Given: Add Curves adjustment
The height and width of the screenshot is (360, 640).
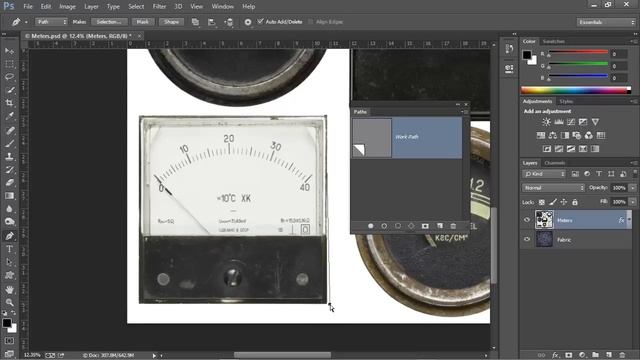Looking at the screenshot, I should tap(571, 122).
